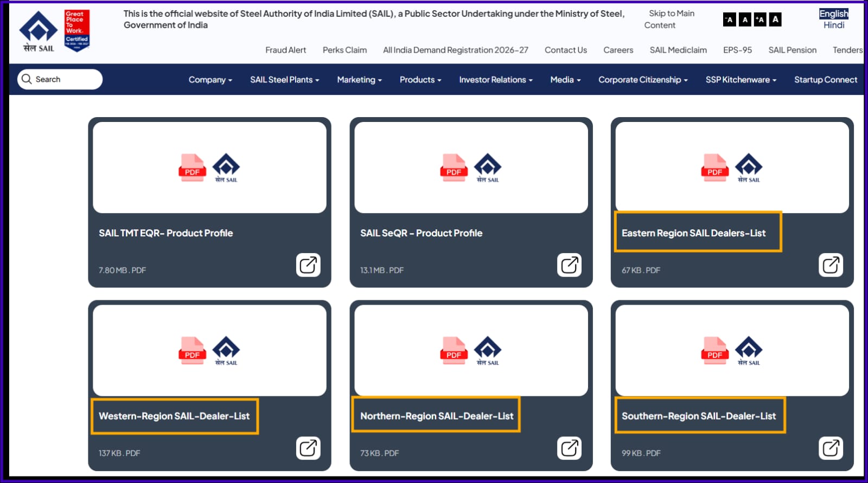868x483 pixels.
Task: Click the magnifier icon in the search box
Action: [27, 79]
